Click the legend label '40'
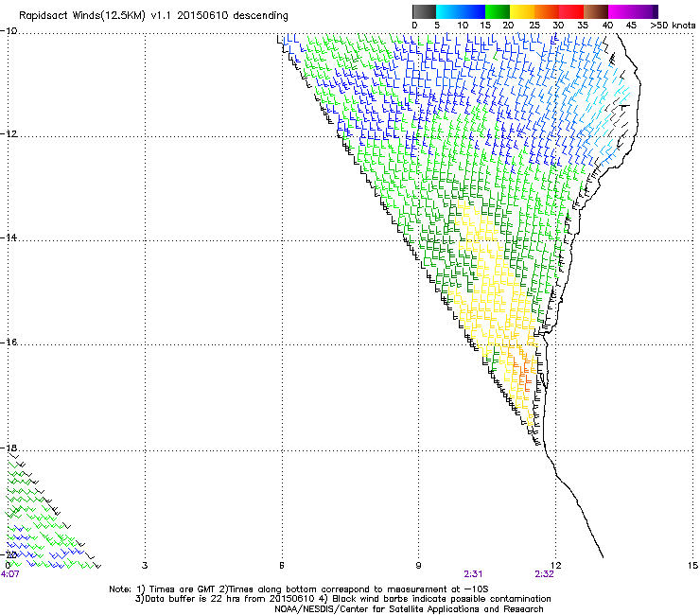 [x=607, y=26]
